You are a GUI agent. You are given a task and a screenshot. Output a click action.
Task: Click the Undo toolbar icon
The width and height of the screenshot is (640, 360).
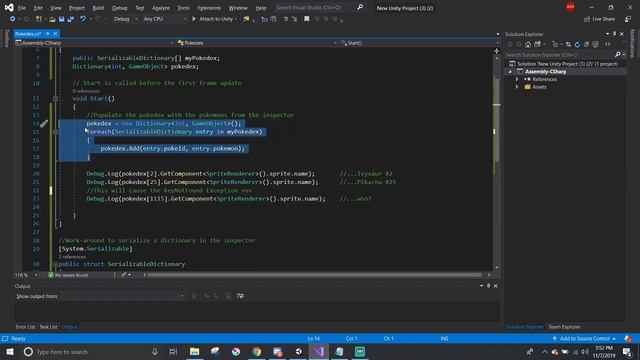click(x=83, y=19)
